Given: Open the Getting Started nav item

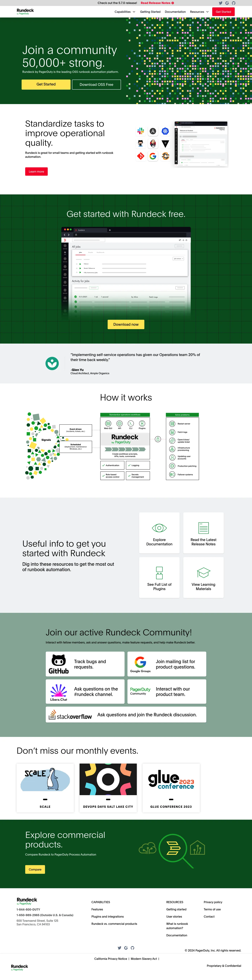Looking at the screenshot, I should (x=150, y=12).
